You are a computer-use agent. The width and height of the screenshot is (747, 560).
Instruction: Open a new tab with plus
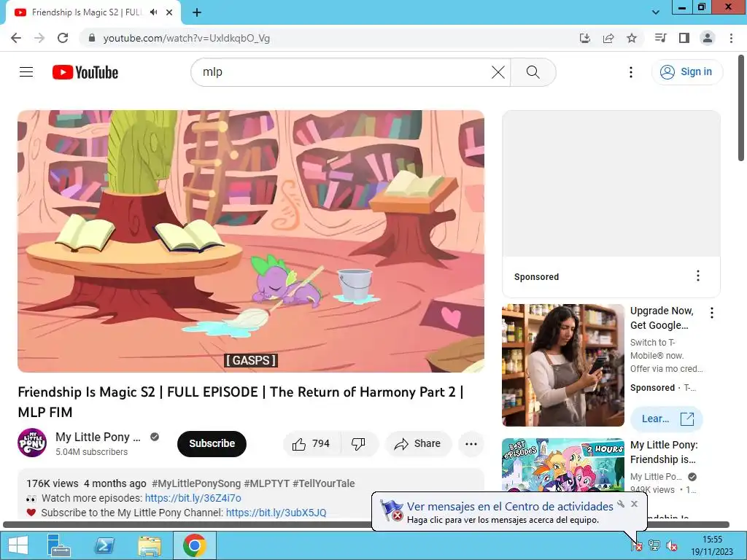(197, 12)
